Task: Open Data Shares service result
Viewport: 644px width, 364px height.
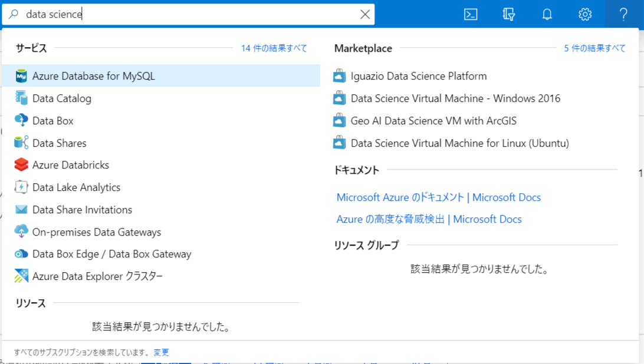Action: click(60, 143)
